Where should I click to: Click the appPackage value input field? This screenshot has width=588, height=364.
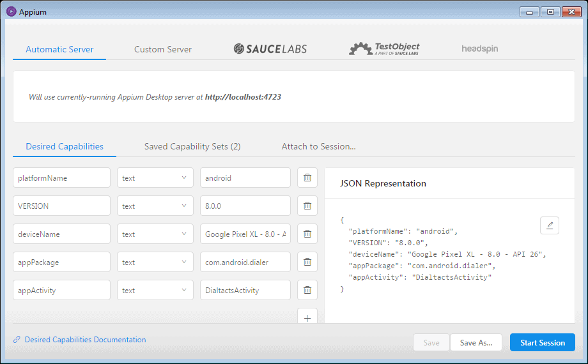245,262
